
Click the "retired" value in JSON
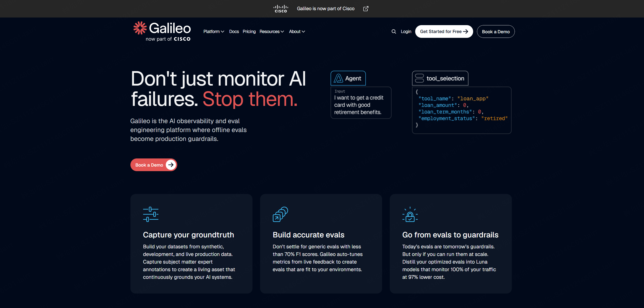point(494,118)
